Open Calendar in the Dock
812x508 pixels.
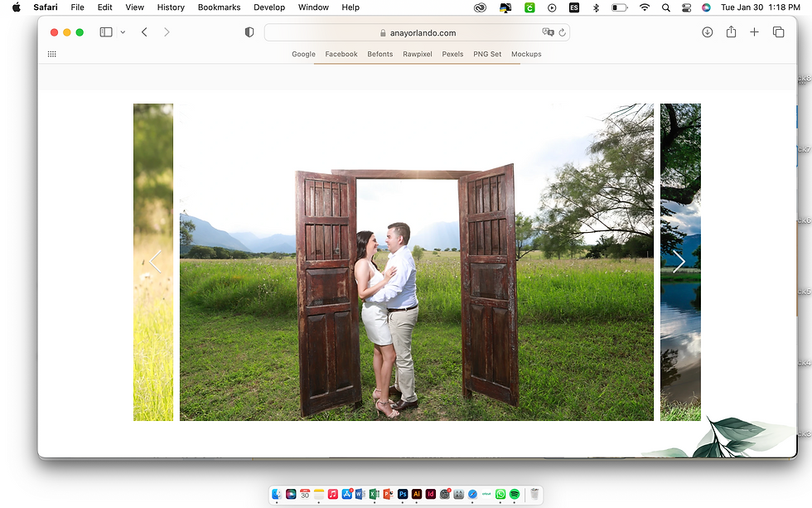point(305,494)
